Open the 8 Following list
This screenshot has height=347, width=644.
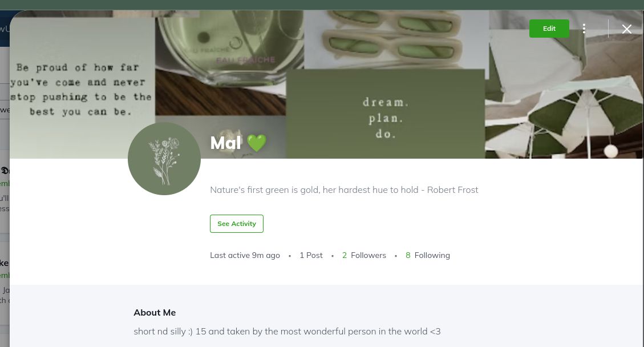click(x=428, y=255)
